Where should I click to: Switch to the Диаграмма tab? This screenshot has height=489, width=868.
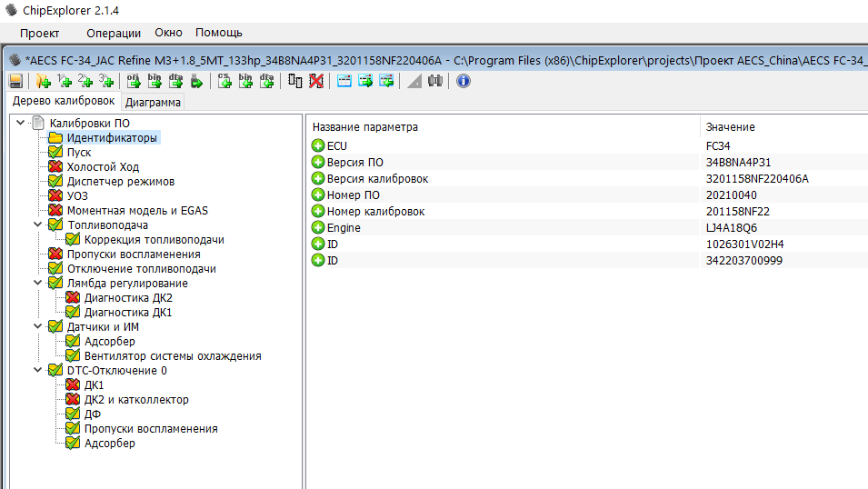coord(153,102)
